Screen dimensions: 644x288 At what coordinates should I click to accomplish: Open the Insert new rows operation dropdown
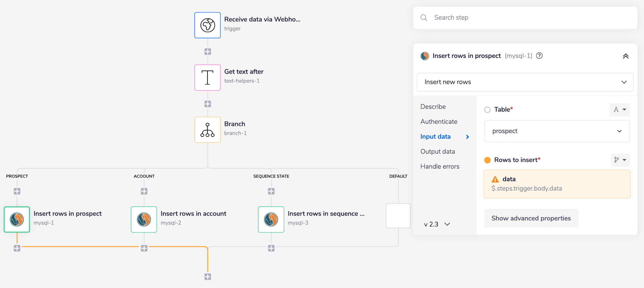point(525,82)
